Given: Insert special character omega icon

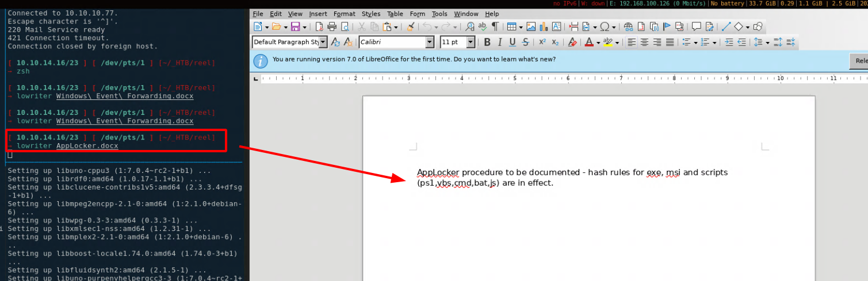Looking at the screenshot, I should 605,26.
